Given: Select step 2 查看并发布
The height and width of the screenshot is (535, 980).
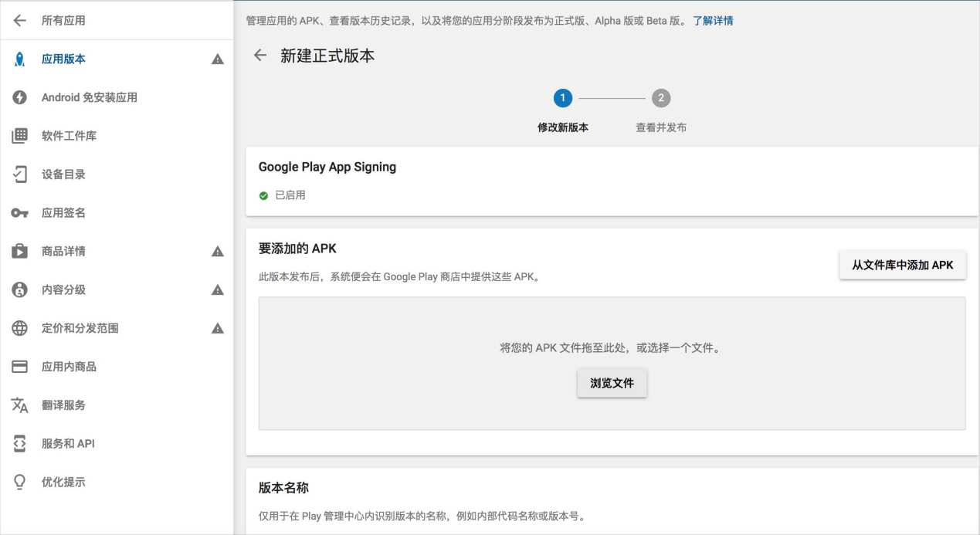Looking at the screenshot, I should coord(660,99).
